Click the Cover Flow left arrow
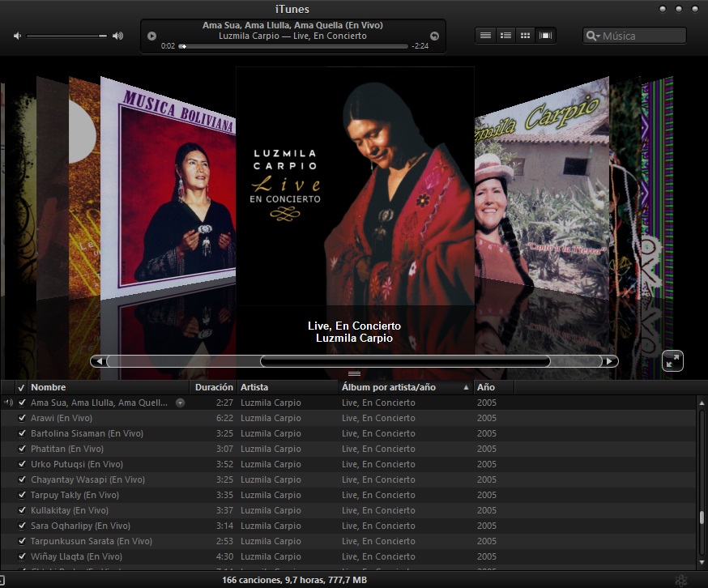Viewport: 708px width, 588px height. tap(100, 361)
